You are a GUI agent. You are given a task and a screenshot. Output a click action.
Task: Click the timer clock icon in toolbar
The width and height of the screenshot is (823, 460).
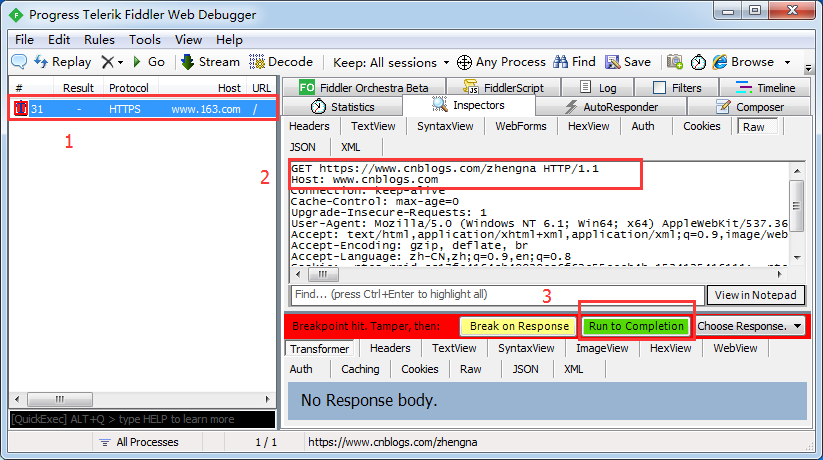pos(698,62)
